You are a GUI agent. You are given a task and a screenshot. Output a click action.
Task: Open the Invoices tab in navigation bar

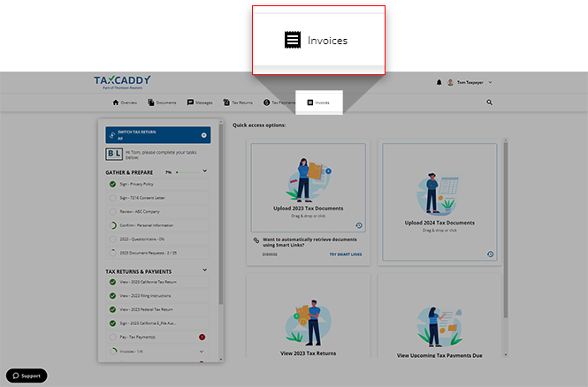318,102
